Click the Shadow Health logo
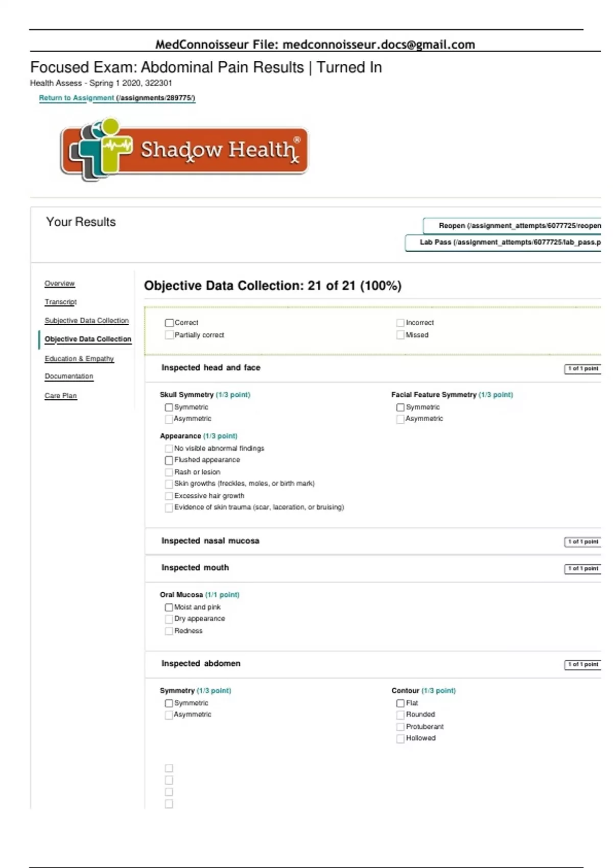 coord(184,150)
